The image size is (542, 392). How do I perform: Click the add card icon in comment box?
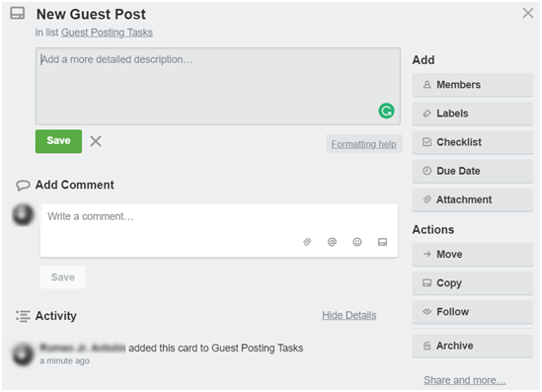382,242
